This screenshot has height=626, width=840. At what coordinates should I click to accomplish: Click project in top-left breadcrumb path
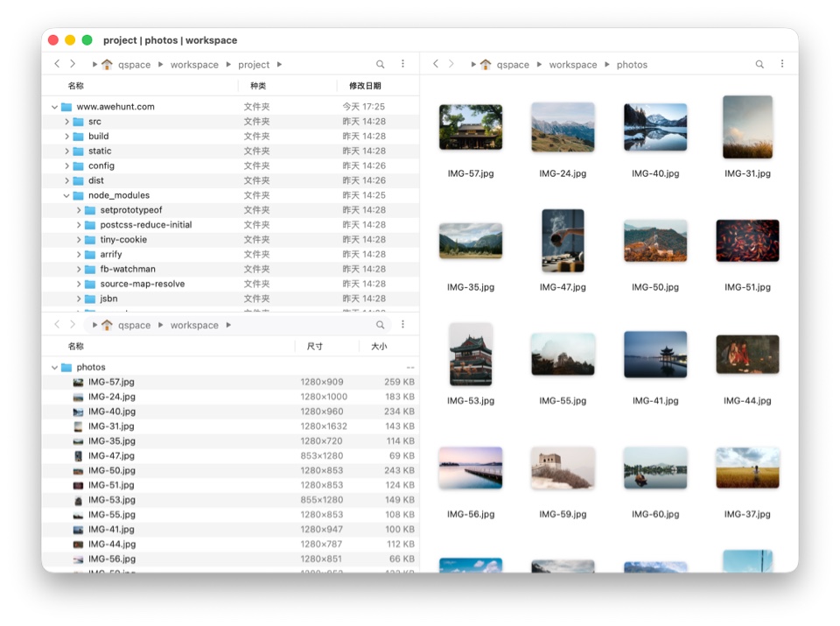pos(254,65)
